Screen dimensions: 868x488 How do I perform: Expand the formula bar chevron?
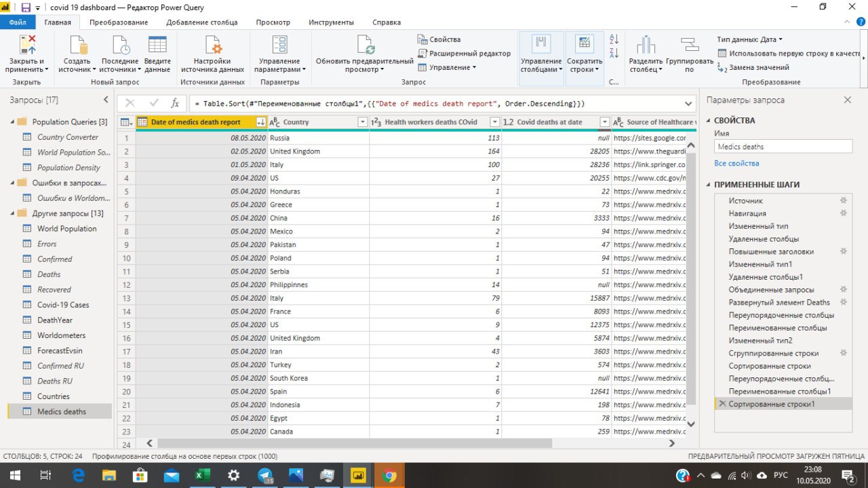tap(689, 103)
